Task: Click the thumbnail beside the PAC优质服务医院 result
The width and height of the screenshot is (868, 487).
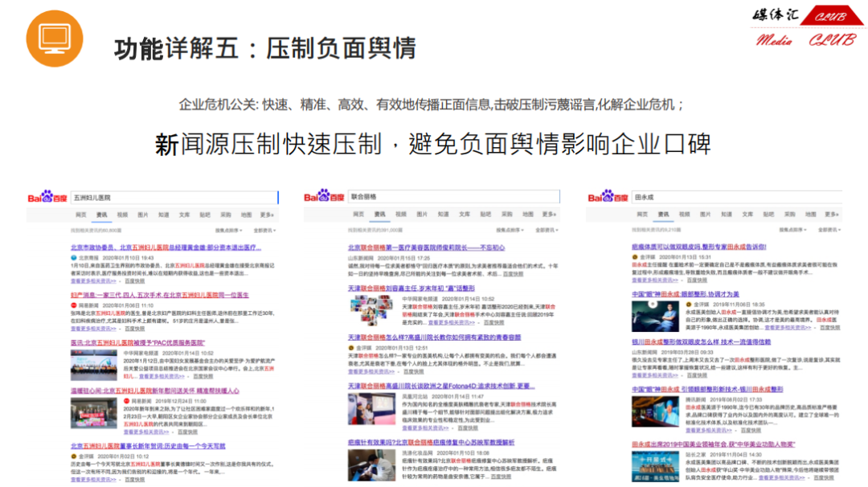Action: (x=94, y=363)
